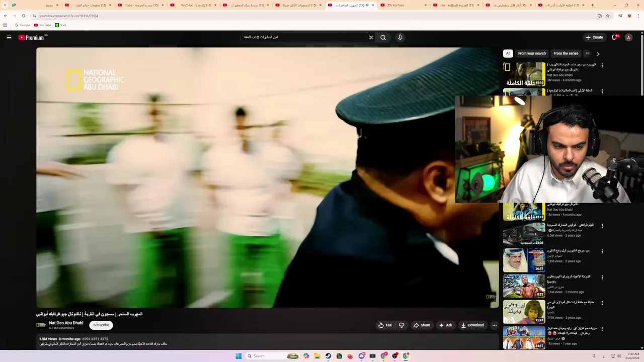Screen dimensions: 644x362
Task: Start voice search with microphone
Action: pos(400,37)
